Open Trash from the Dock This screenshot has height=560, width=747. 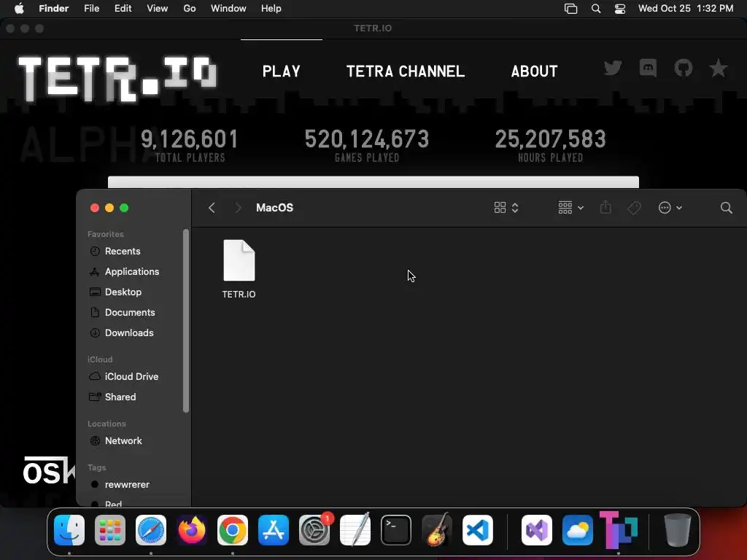pos(677,530)
